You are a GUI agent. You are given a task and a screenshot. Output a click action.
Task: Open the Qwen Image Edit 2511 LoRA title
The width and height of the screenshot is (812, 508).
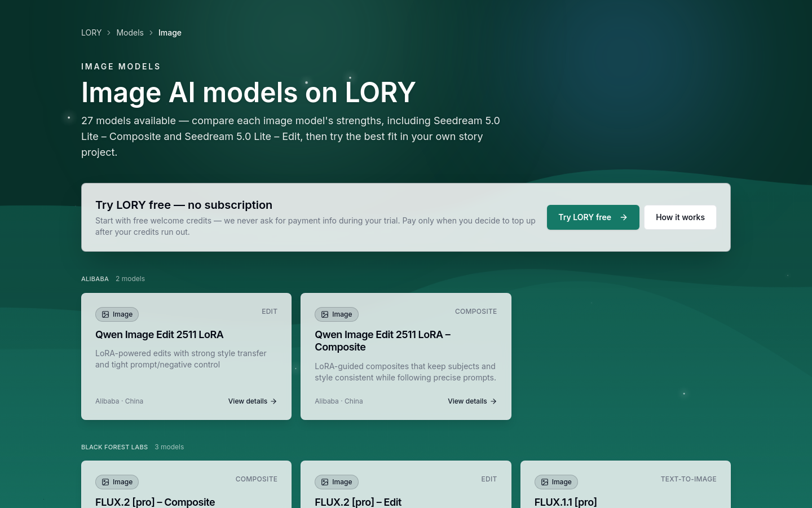tap(160, 335)
